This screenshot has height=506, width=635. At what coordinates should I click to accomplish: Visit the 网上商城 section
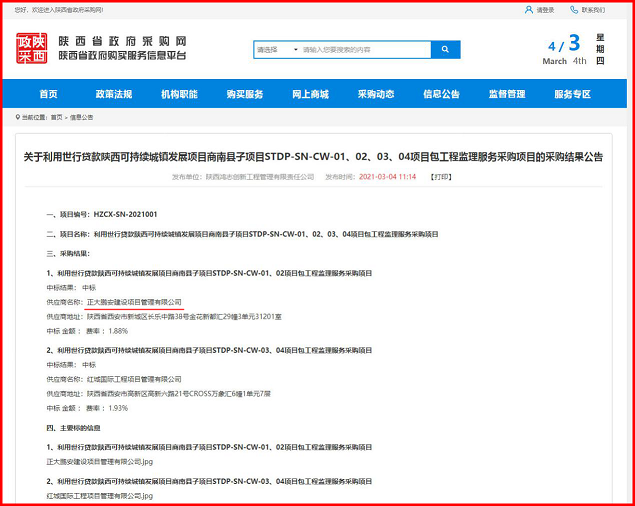click(310, 94)
